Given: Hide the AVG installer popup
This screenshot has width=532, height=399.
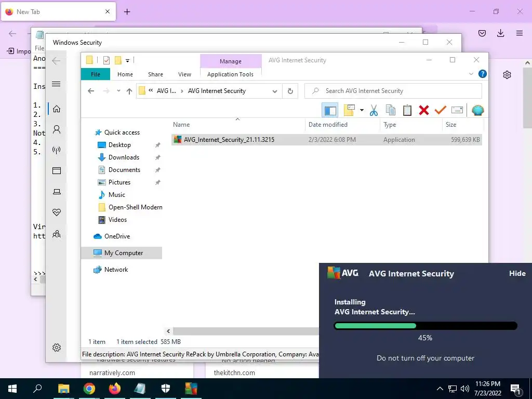Looking at the screenshot, I should tap(517, 273).
